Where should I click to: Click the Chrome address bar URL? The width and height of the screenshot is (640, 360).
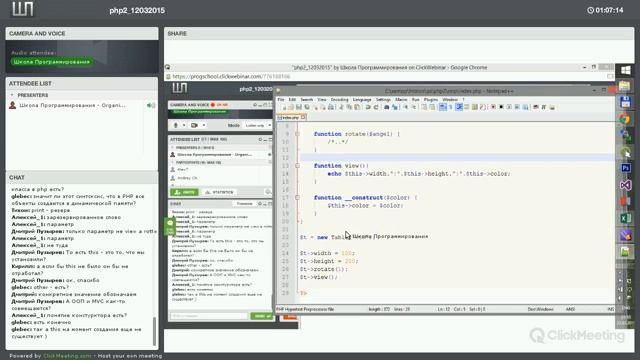231,76
